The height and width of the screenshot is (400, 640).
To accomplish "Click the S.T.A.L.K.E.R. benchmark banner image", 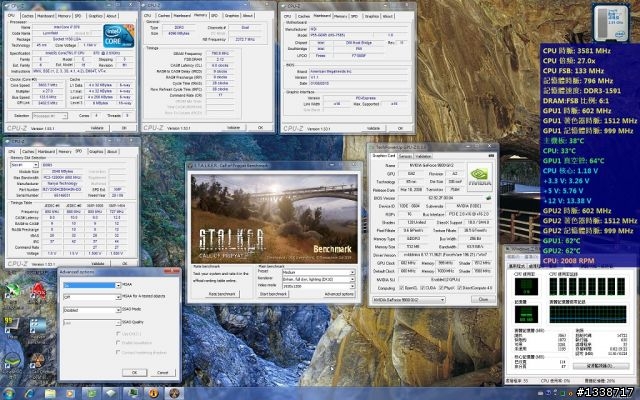I will point(274,219).
